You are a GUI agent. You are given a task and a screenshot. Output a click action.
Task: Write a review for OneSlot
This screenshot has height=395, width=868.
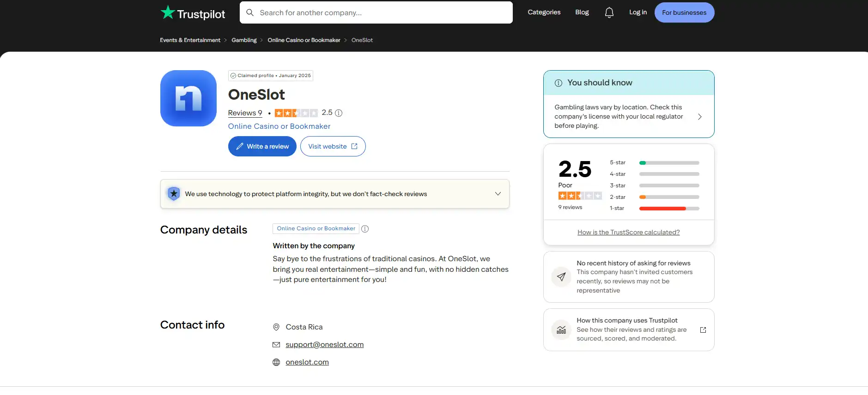click(x=262, y=146)
